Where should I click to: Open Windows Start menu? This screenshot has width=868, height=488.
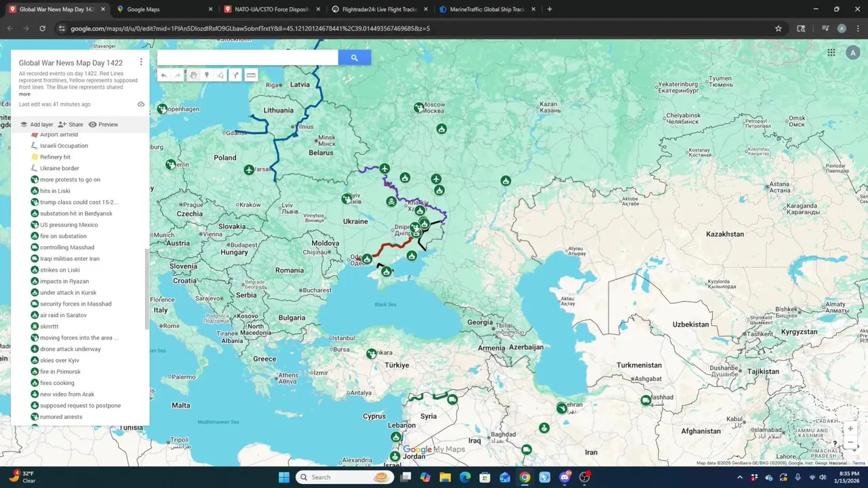pyautogui.click(x=283, y=477)
